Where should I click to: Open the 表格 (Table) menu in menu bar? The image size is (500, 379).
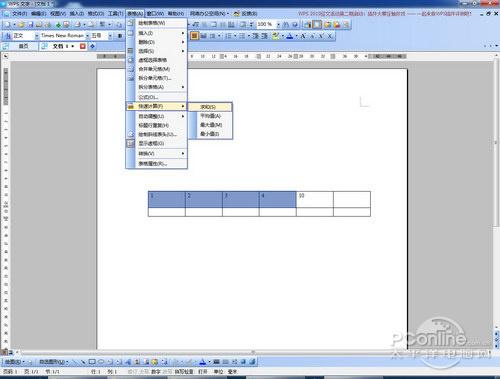[x=135, y=13]
